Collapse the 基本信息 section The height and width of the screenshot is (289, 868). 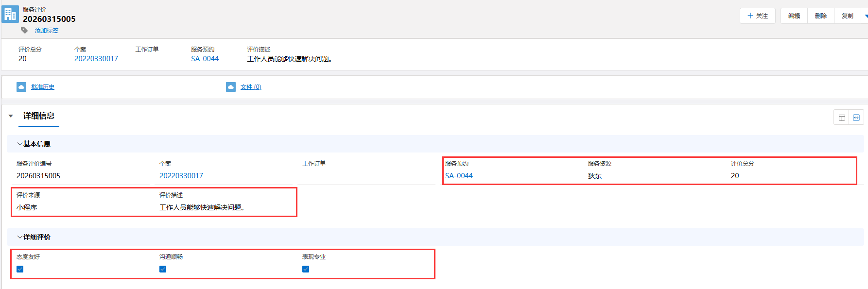(20, 144)
